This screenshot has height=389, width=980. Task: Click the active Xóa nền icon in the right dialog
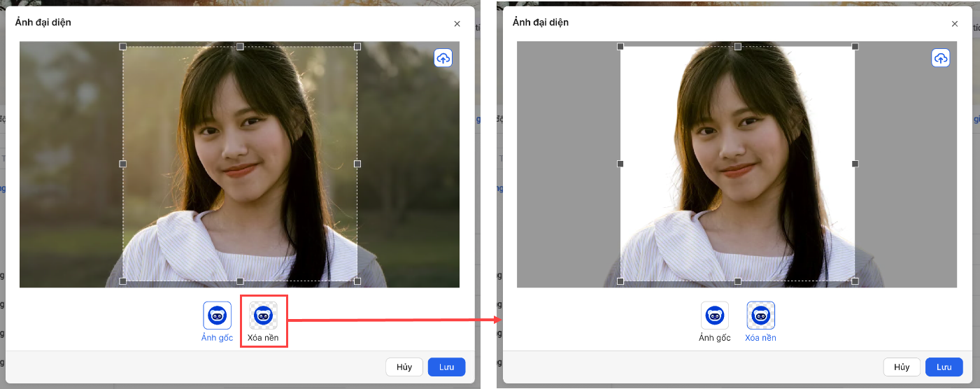click(x=760, y=316)
